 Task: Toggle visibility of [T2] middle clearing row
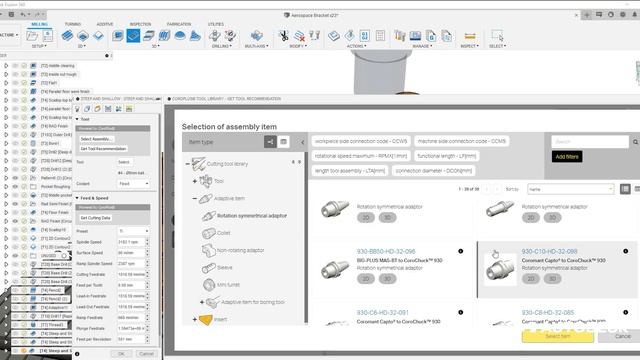pyautogui.click(x=15, y=65)
